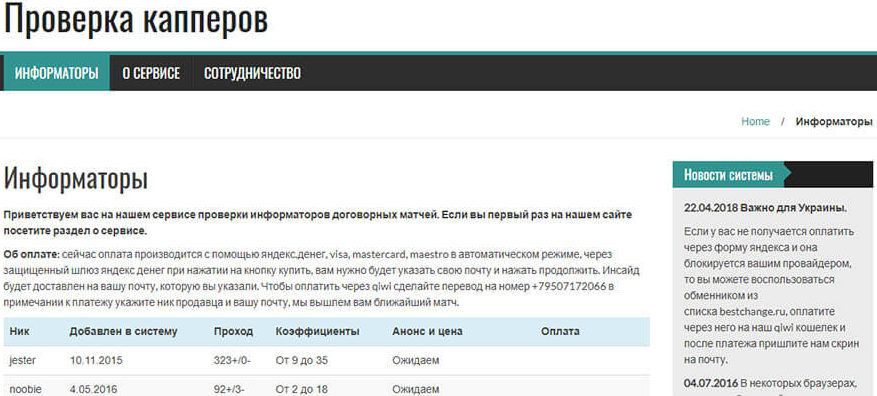
Task: Click the Оплата column header
Action: click(560, 331)
